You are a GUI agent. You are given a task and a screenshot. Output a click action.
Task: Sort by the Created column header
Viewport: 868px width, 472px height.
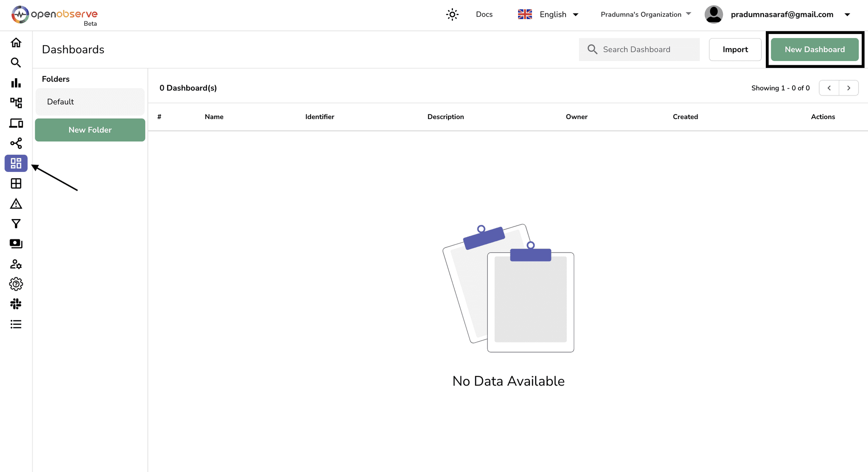685,117
